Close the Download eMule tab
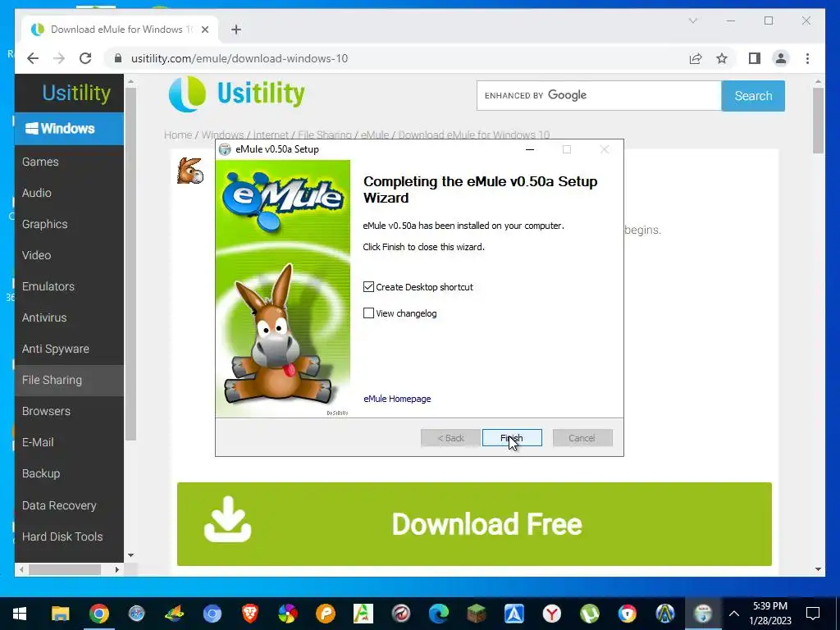This screenshot has width=840, height=630. coord(204,30)
